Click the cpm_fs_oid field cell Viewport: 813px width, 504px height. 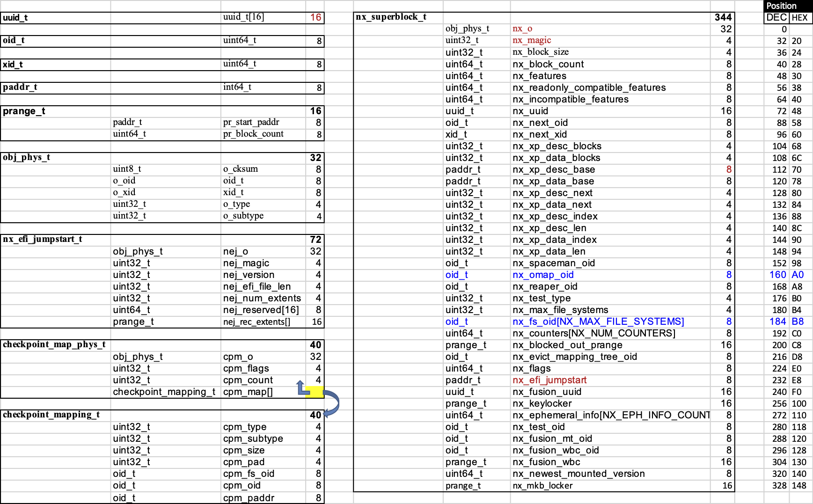[x=263, y=474]
